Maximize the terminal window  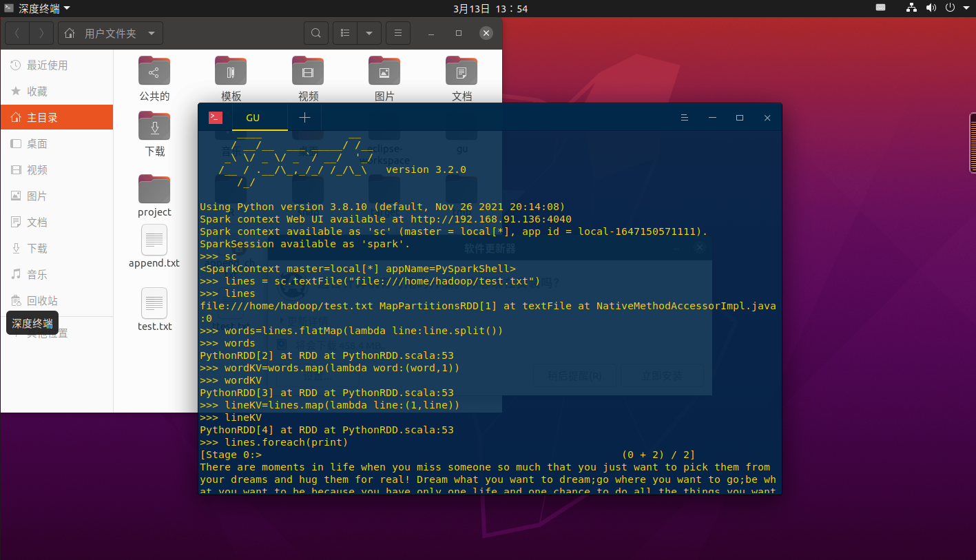click(x=740, y=118)
